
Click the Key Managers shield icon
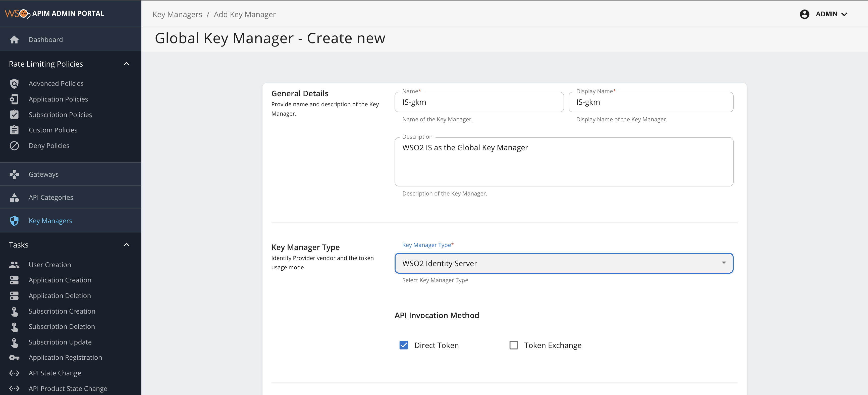point(14,221)
